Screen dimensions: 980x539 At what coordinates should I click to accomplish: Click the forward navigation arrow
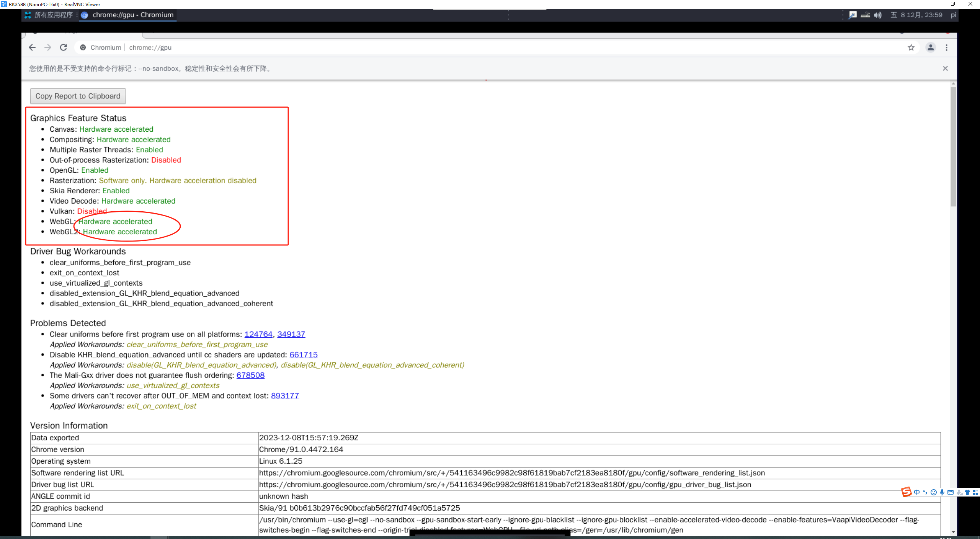[x=48, y=47]
